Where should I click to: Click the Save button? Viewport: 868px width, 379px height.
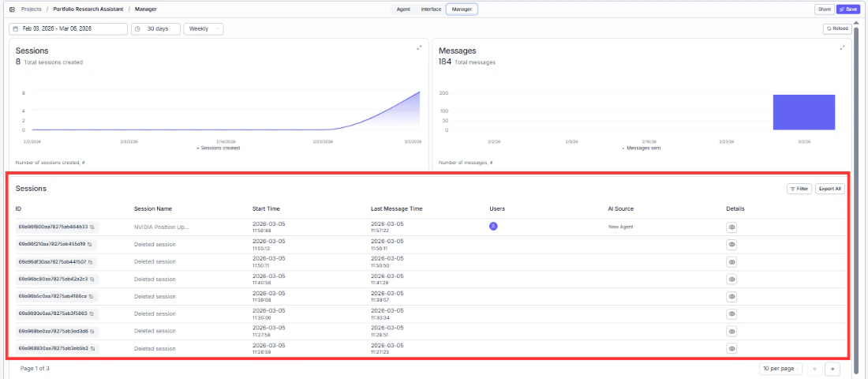848,9
